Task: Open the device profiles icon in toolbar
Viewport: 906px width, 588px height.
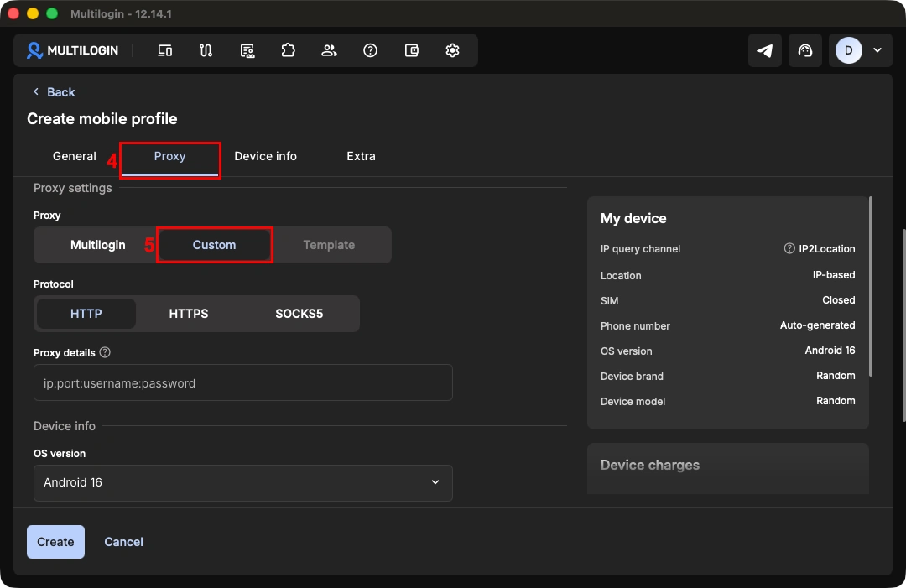Action: point(164,51)
